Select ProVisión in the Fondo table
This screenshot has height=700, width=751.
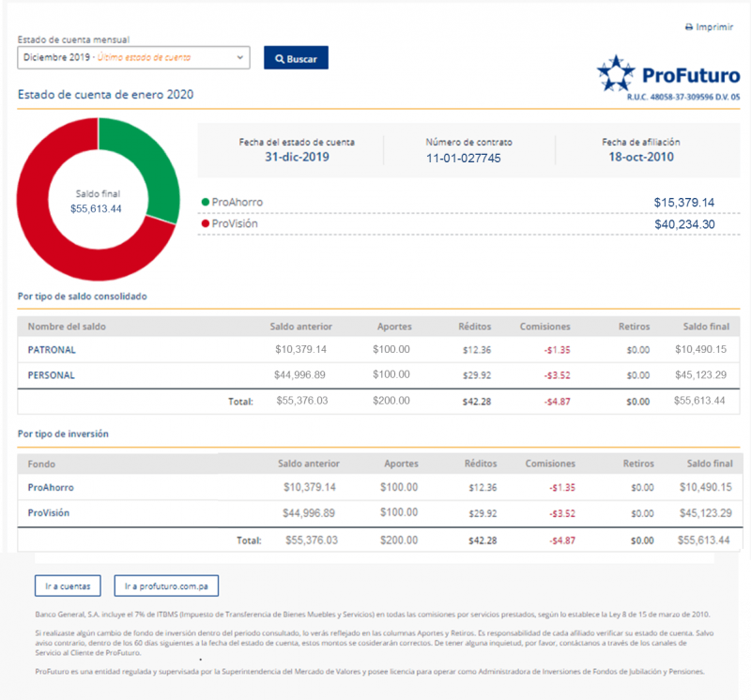click(x=49, y=513)
